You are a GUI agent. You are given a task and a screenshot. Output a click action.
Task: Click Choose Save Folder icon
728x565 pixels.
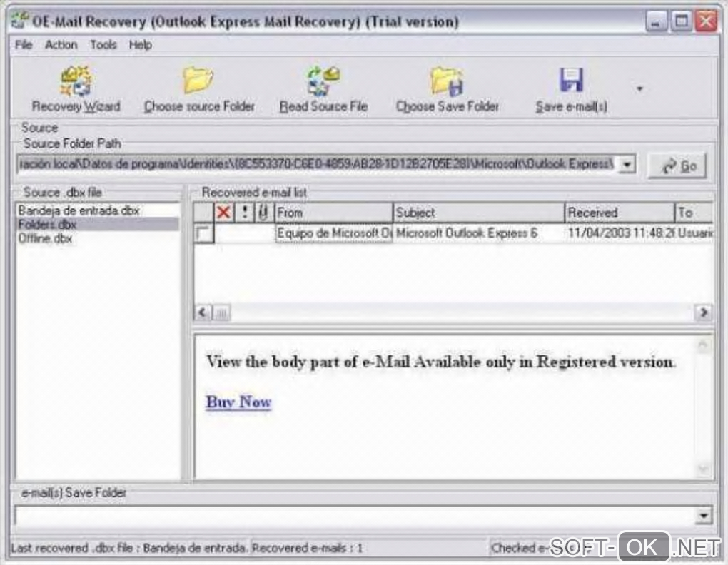447,80
